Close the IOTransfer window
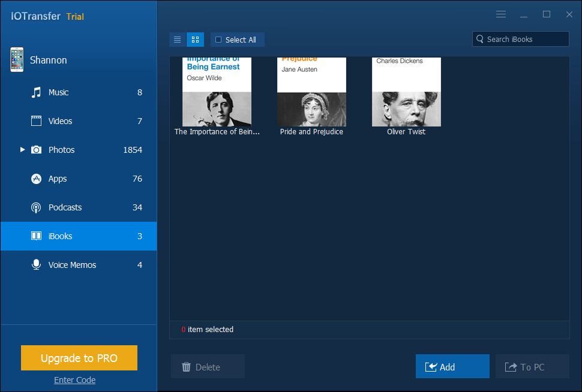The image size is (582, 392). click(x=569, y=14)
